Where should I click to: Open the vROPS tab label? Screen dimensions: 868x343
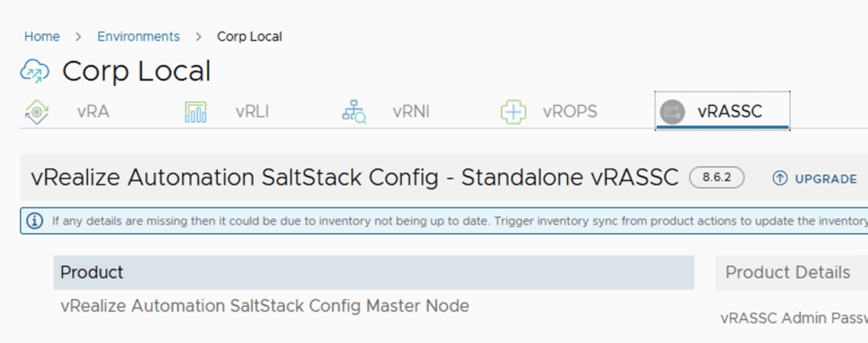pyautogui.click(x=570, y=112)
